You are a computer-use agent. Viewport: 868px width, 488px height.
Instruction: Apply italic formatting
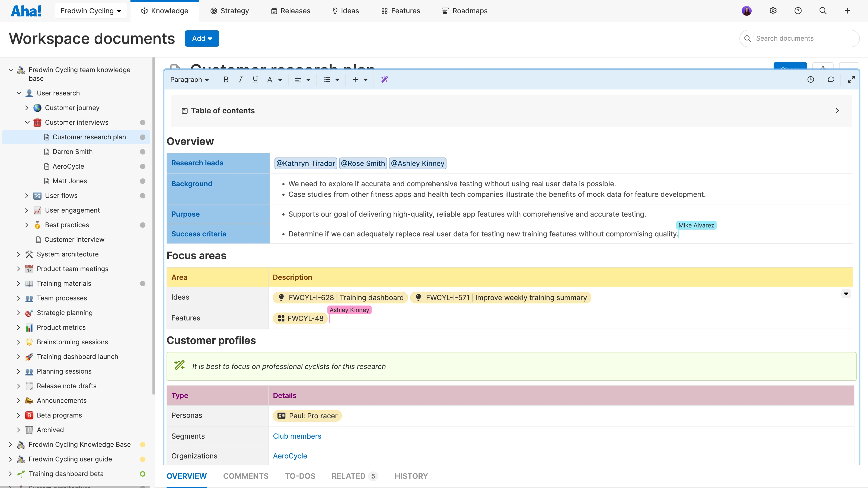pyautogui.click(x=240, y=79)
